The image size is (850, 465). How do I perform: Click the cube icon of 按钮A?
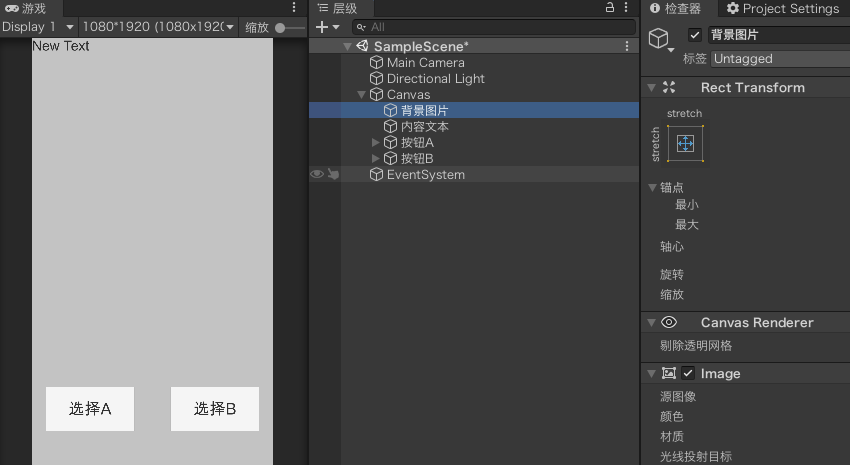[390, 143]
